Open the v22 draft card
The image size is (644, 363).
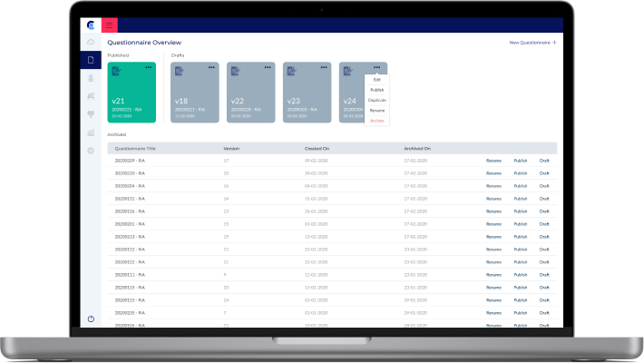tap(251, 92)
